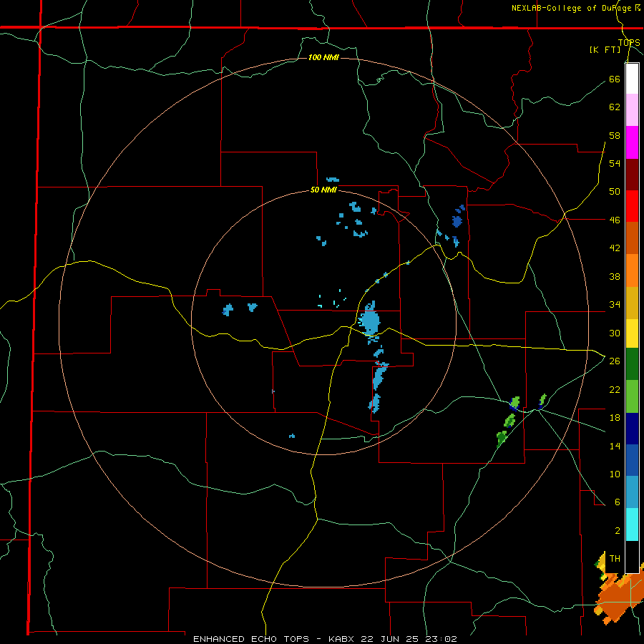The height and width of the screenshot is (644, 644).
Task: Click the white swatch atop the tops scale
Action: point(632,79)
